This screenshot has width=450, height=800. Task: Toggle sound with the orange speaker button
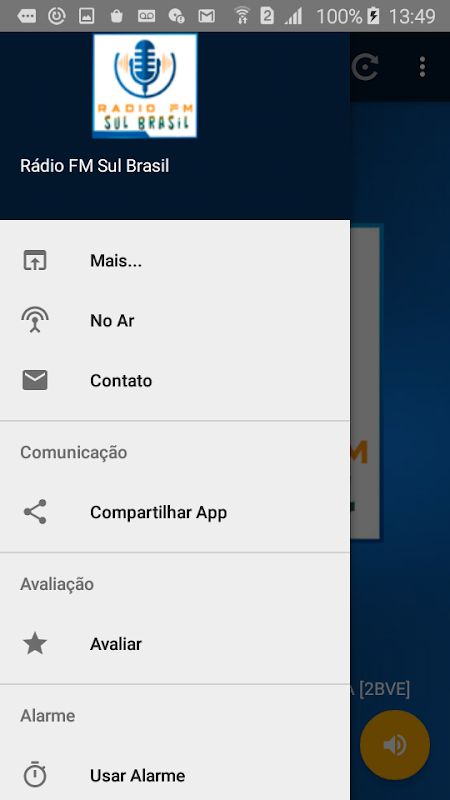[394, 745]
